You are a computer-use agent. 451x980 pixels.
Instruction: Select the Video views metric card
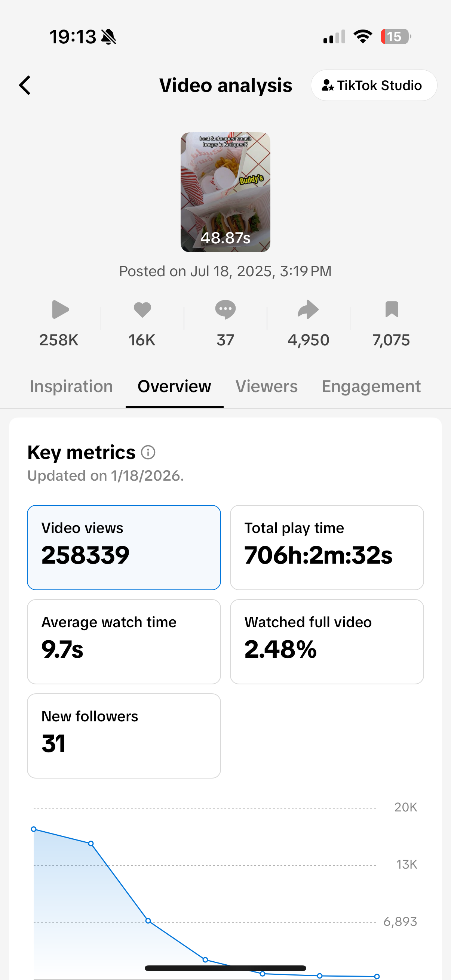click(124, 548)
